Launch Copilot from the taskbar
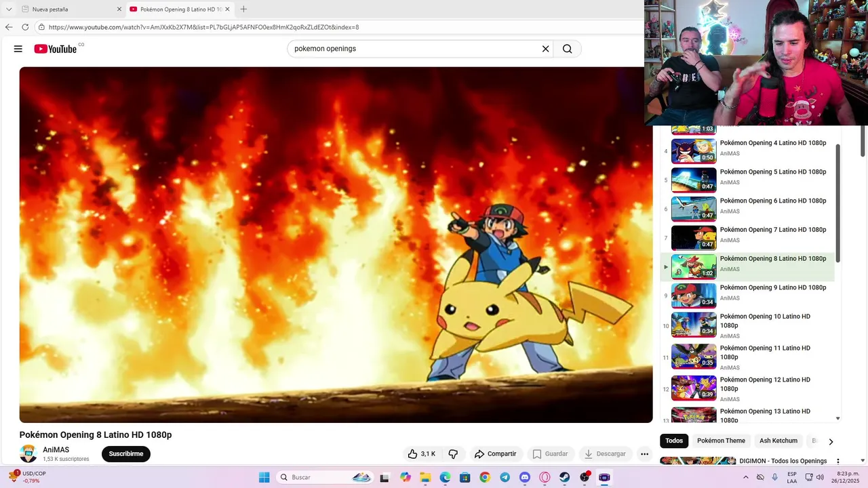Screen dimensions: 868x488 (x=406, y=477)
